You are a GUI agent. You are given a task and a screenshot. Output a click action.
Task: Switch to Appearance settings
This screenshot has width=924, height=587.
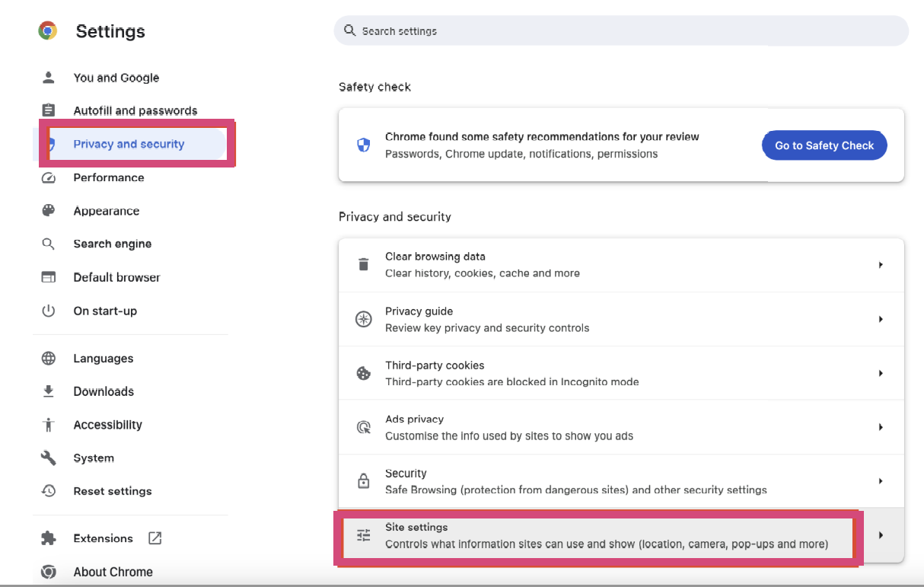(x=107, y=211)
